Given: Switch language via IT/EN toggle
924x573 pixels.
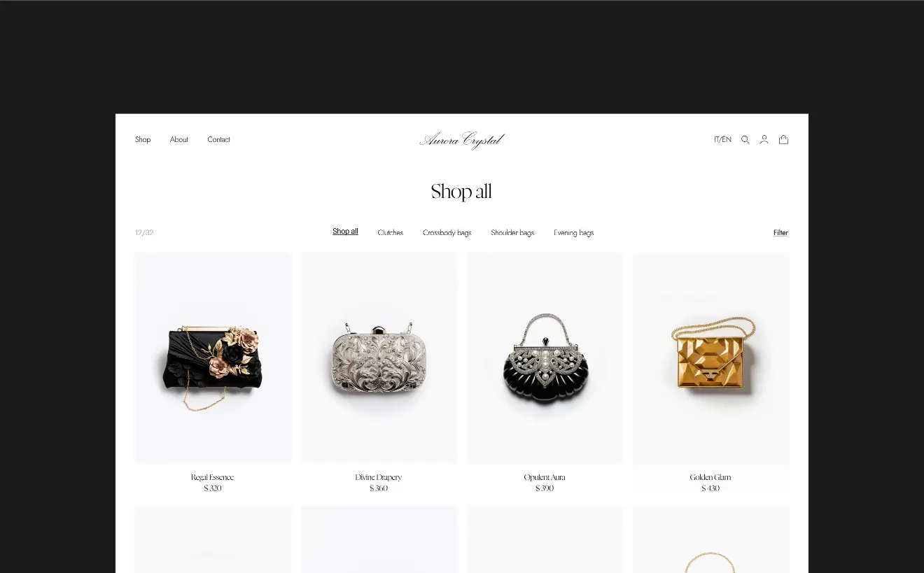Looking at the screenshot, I should 722,139.
